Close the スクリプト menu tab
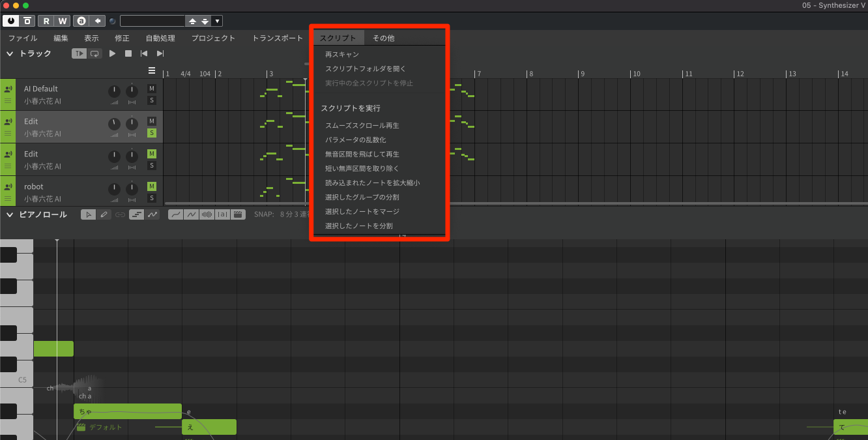Screen dimensions: 868x440 point(338,38)
